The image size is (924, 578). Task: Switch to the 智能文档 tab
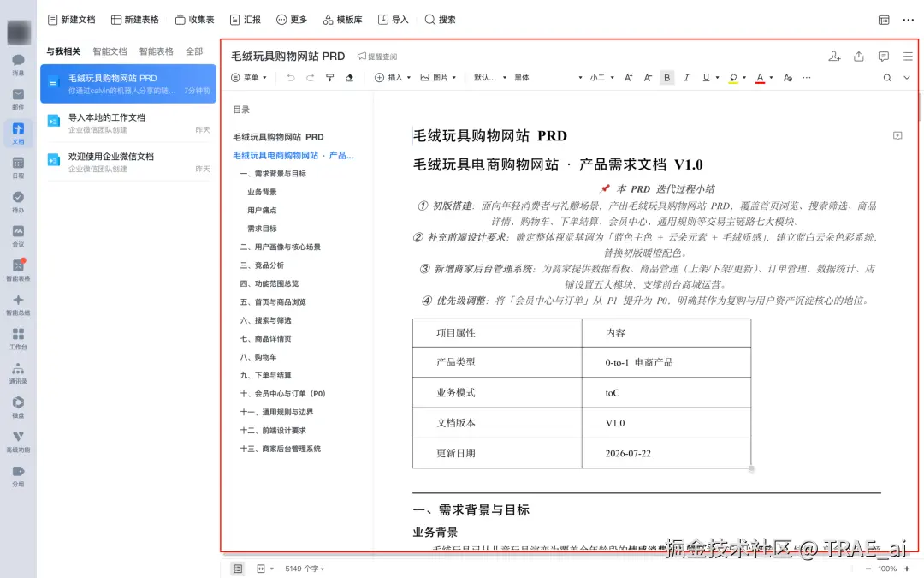(x=110, y=51)
